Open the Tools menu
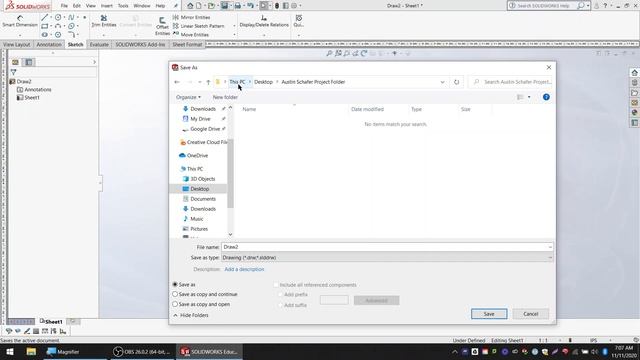The height and width of the screenshot is (360, 640). click(123, 6)
